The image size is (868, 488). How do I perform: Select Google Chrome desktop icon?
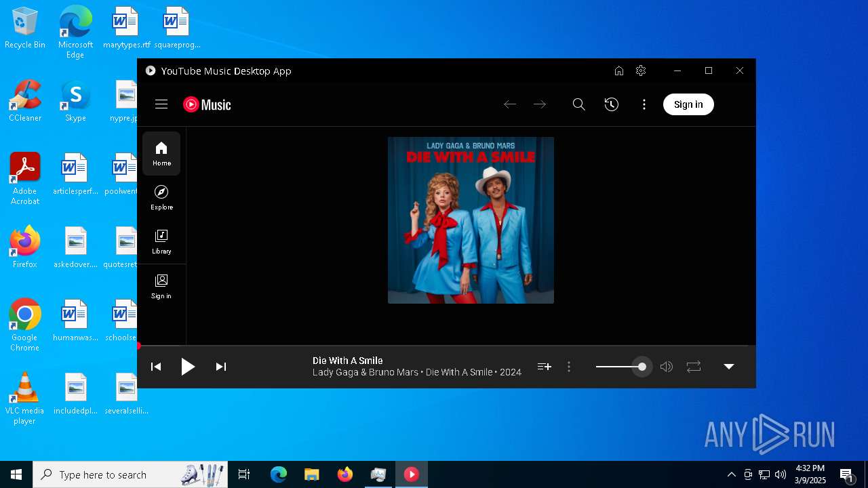[x=25, y=325]
